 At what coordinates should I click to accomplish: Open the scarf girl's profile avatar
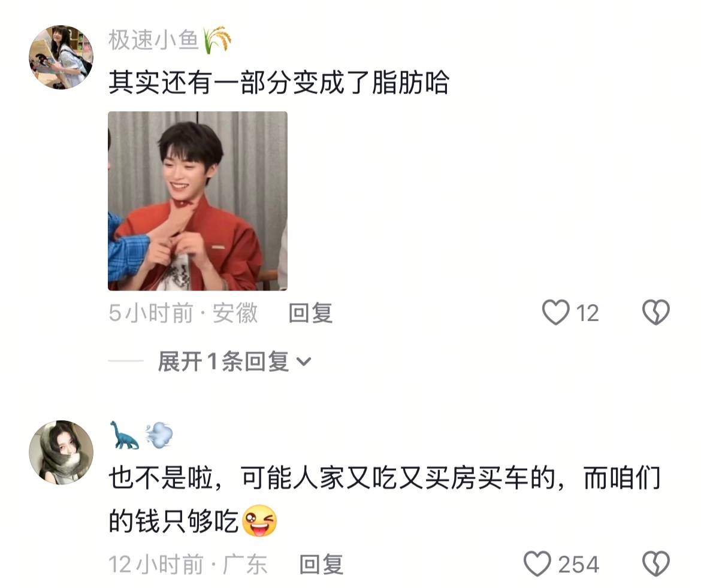[61, 452]
